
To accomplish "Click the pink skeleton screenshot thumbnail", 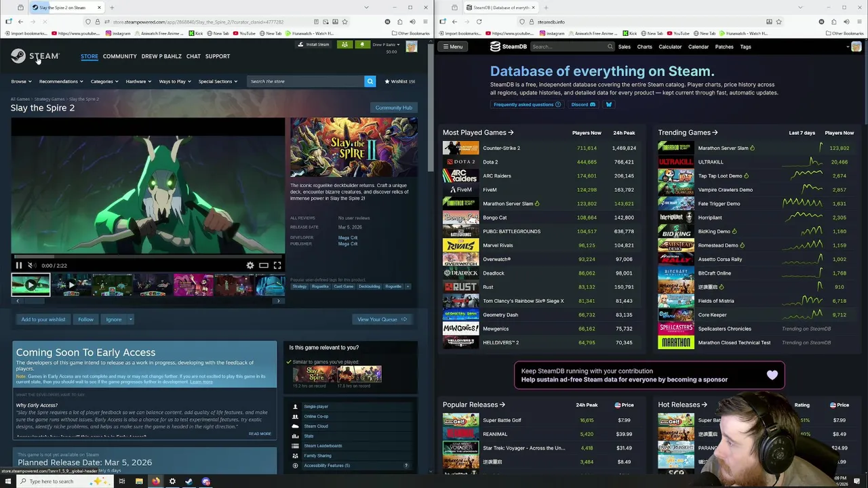I will pos(193,285).
